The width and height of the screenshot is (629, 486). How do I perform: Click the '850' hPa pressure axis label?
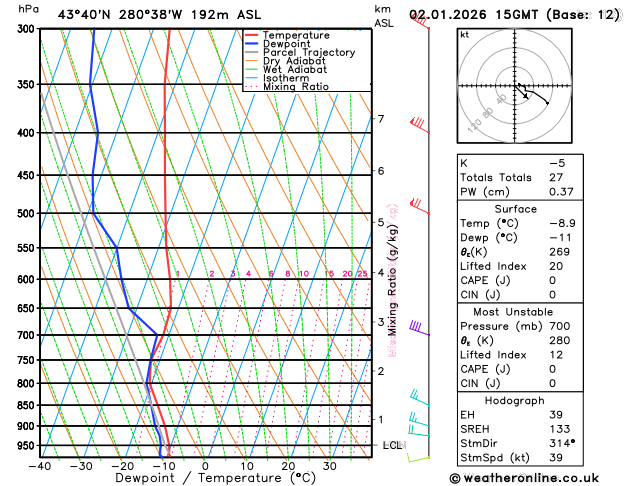pos(28,405)
